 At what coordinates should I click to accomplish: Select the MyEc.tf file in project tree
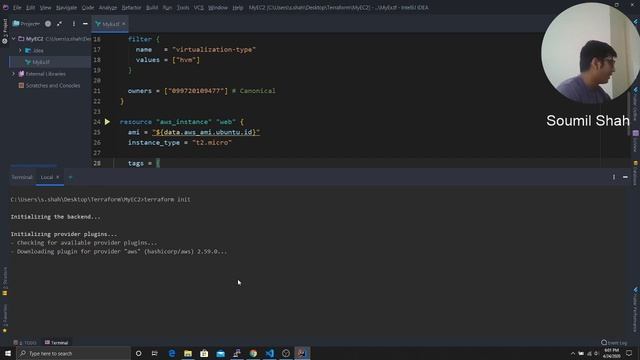(x=37, y=62)
